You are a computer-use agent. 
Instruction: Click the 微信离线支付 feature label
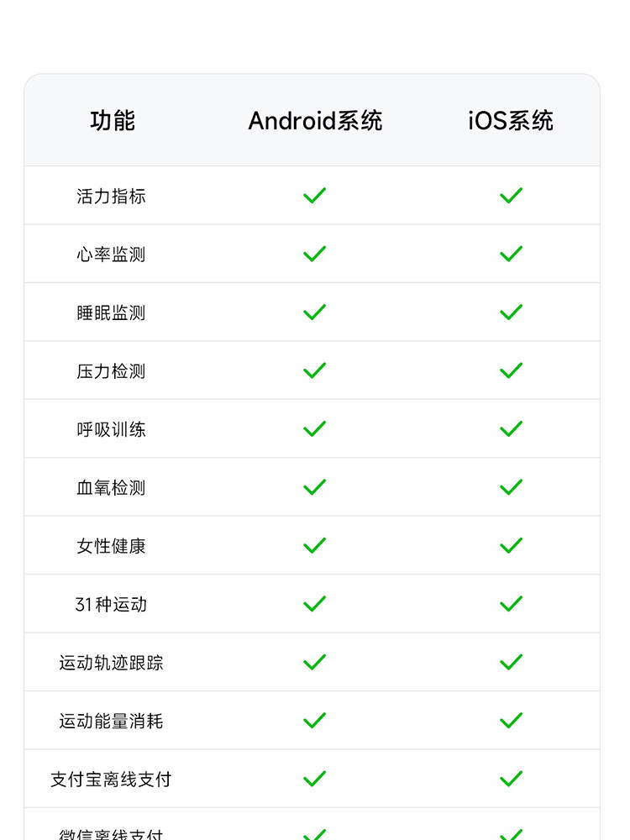[x=111, y=834]
